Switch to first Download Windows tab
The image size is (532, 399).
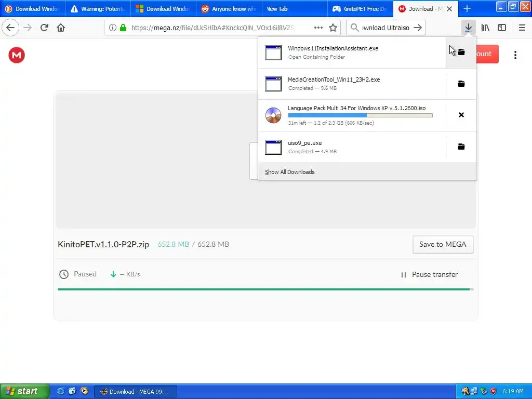(33, 9)
